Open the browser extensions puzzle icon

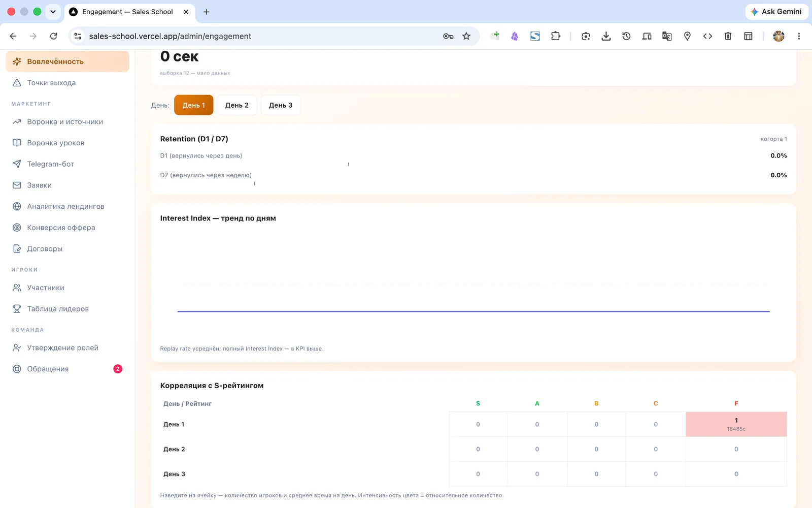[x=556, y=36]
